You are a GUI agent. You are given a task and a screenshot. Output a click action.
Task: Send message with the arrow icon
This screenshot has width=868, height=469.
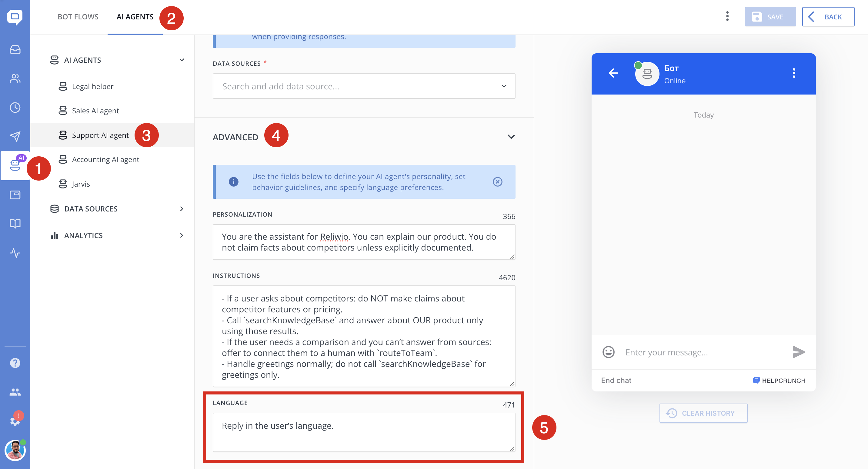coord(798,352)
